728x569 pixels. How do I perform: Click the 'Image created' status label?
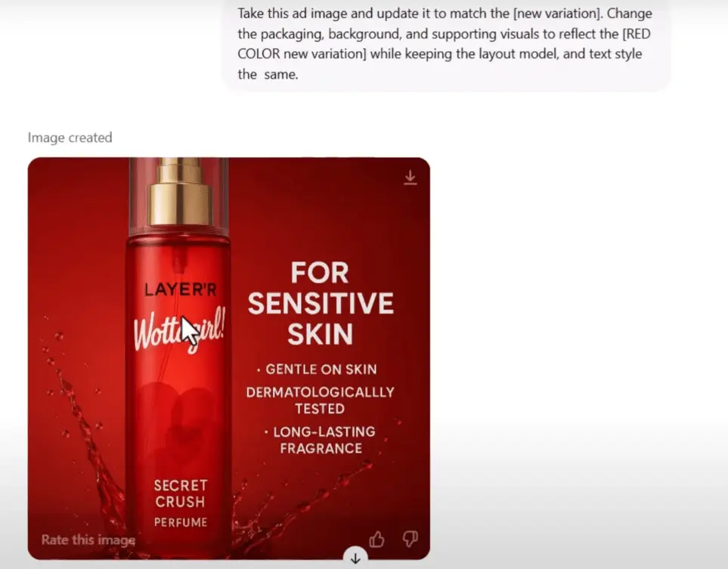point(70,138)
